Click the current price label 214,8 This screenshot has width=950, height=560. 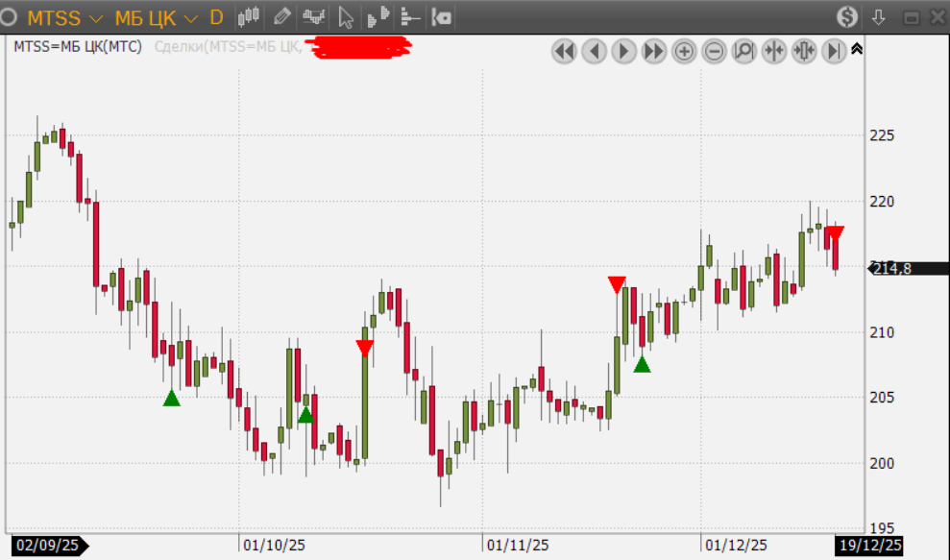[x=891, y=269]
